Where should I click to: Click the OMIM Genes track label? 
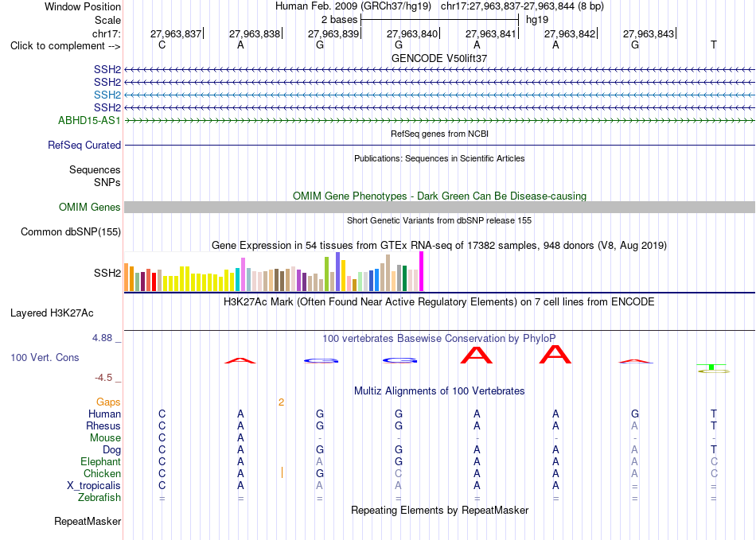tap(90, 207)
